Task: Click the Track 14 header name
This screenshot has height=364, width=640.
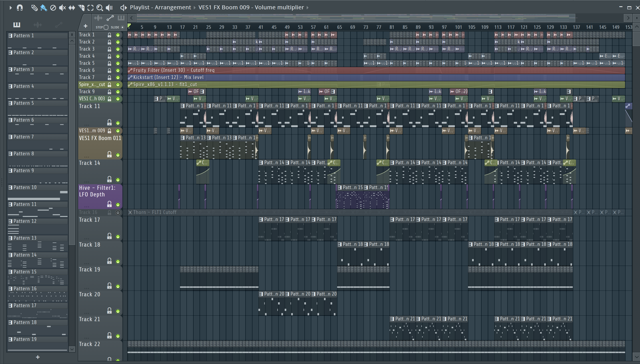Action: 90,163
